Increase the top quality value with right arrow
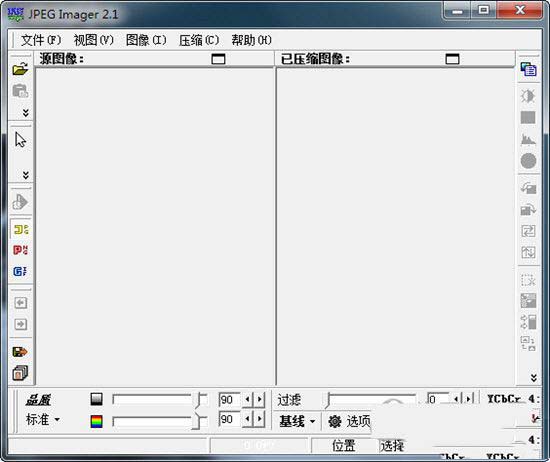 [259, 400]
